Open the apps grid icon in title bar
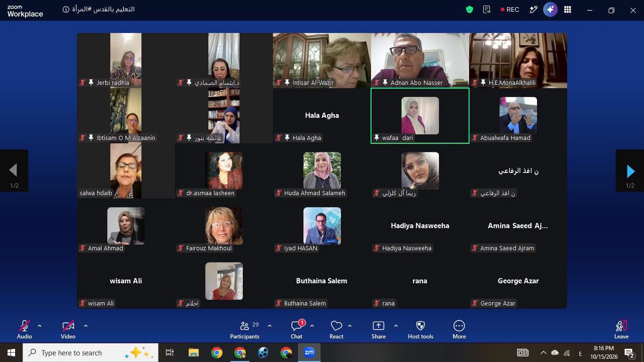 tap(568, 9)
